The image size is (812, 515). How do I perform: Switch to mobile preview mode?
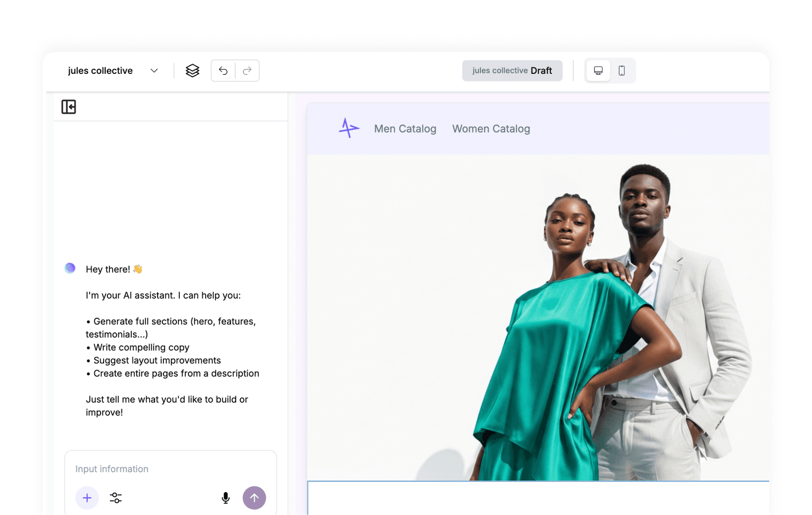coord(622,71)
